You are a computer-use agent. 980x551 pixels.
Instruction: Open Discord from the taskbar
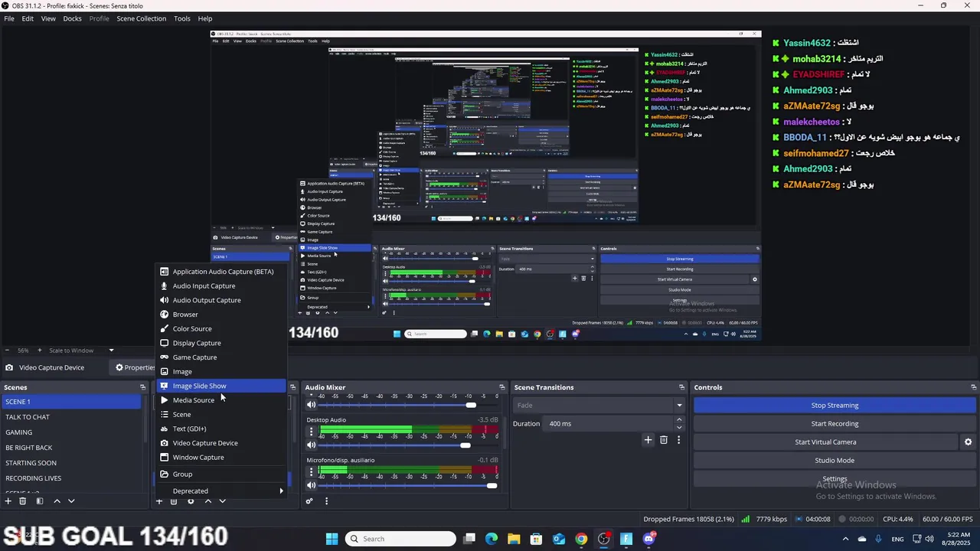[x=649, y=539]
